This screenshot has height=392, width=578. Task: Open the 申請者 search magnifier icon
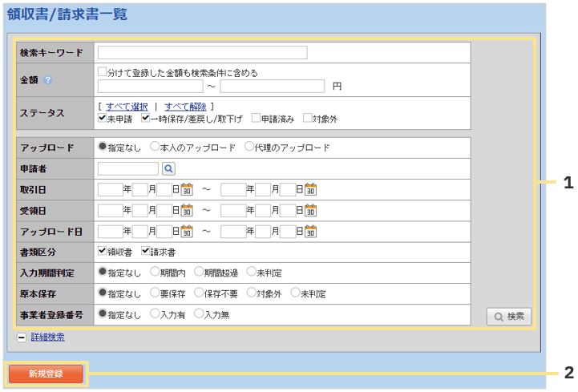point(168,169)
